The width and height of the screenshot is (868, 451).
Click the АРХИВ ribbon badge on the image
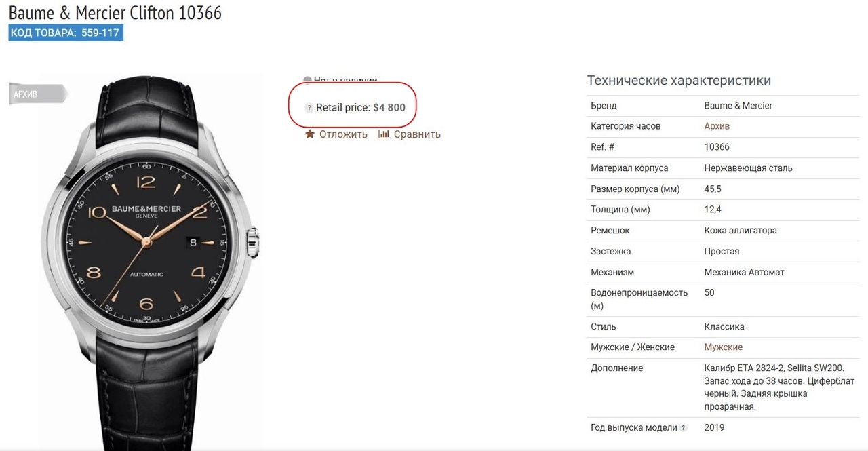(37, 94)
